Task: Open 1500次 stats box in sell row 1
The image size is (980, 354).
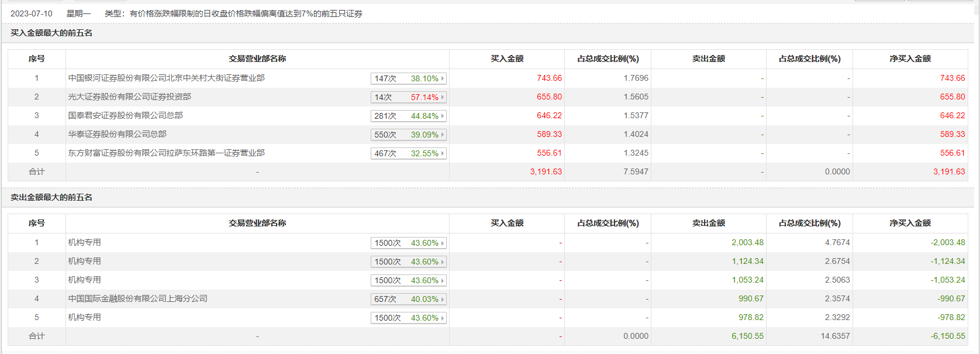Action: coord(408,243)
